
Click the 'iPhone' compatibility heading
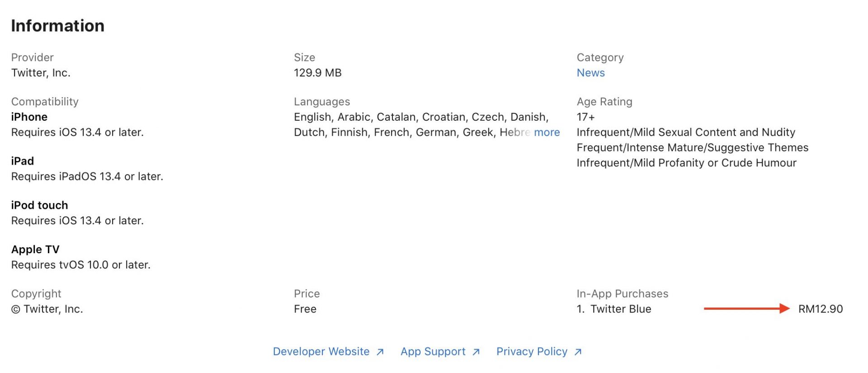tap(29, 117)
